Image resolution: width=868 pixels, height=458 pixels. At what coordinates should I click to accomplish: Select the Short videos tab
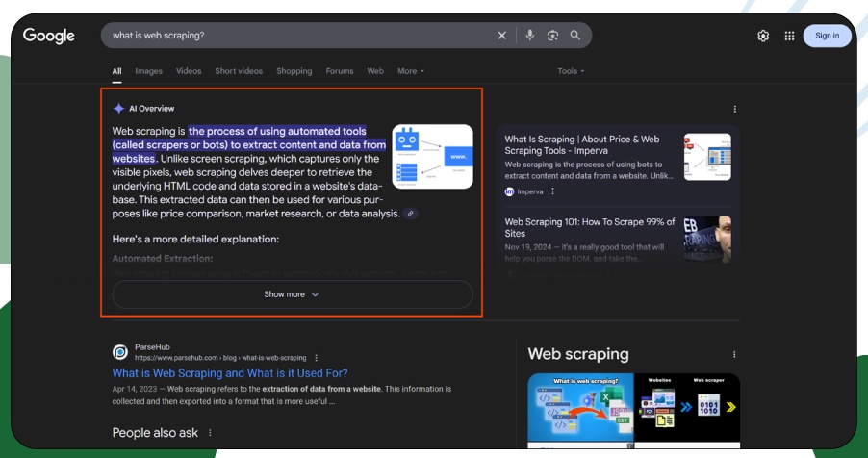point(239,71)
